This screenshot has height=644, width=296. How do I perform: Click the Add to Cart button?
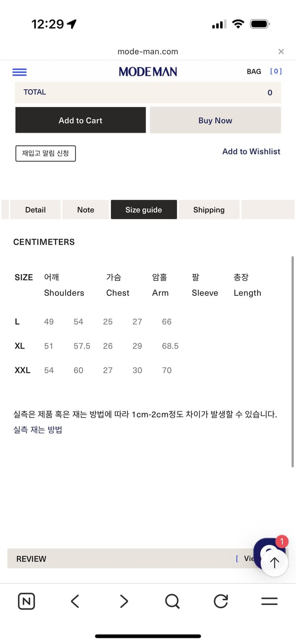80,120
